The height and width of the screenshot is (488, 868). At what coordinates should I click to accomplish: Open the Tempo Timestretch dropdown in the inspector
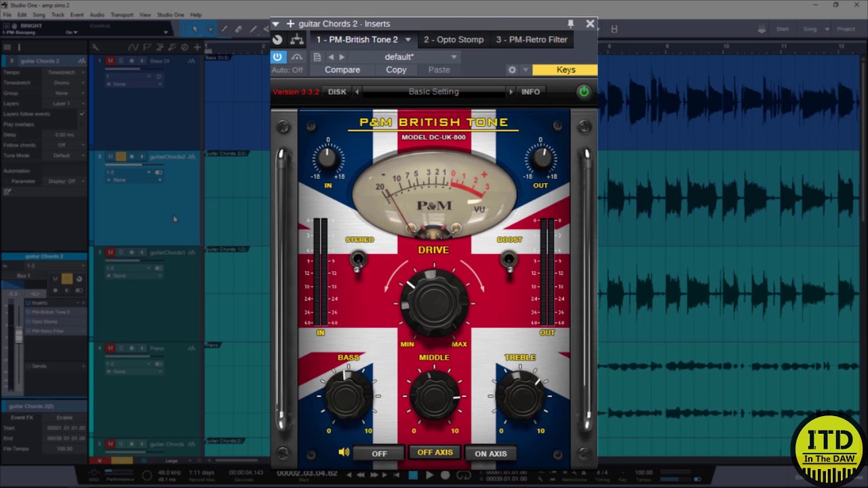pyautogui.click(x=64, y=72)
